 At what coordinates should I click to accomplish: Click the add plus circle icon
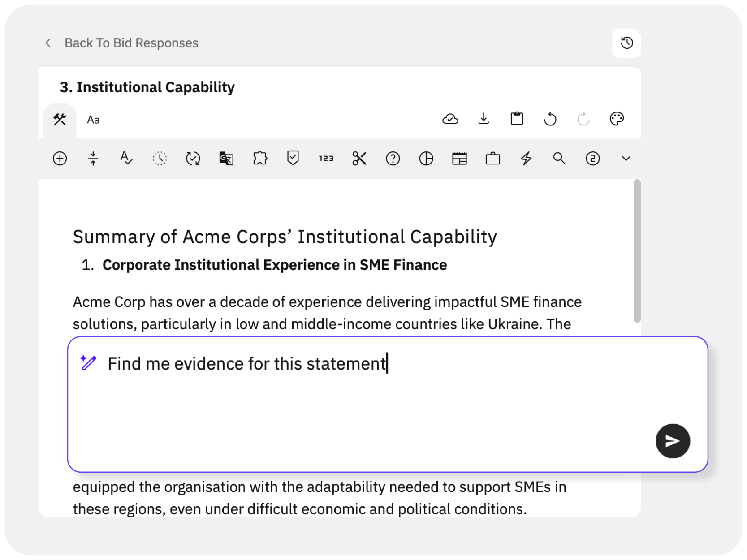click(60, 159)
